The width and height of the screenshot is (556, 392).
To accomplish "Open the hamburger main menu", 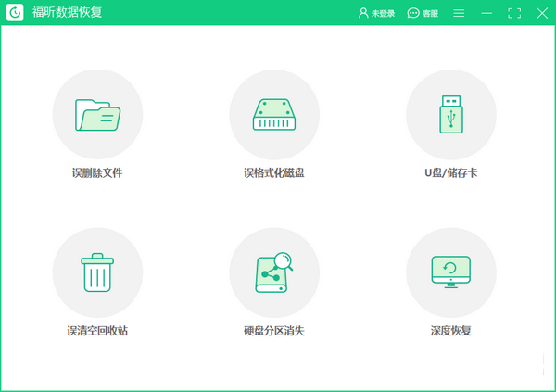I will (x=459, y=13).
